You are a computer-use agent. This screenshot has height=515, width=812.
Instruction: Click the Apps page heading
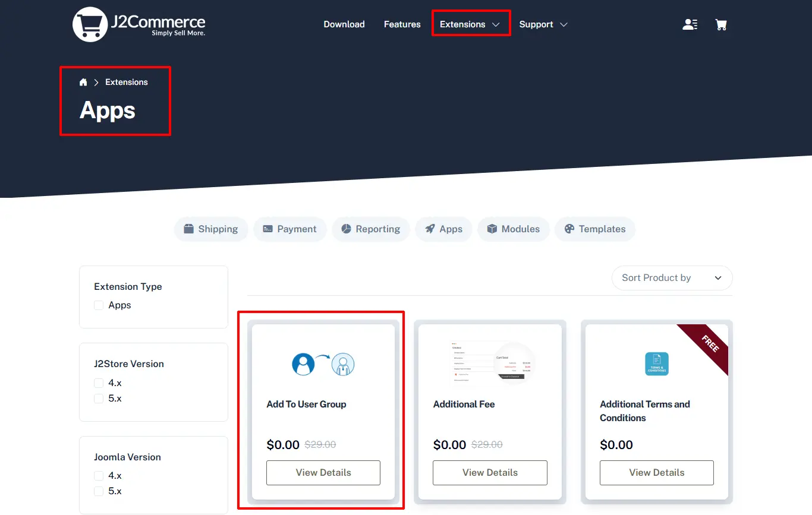point(108,110)
